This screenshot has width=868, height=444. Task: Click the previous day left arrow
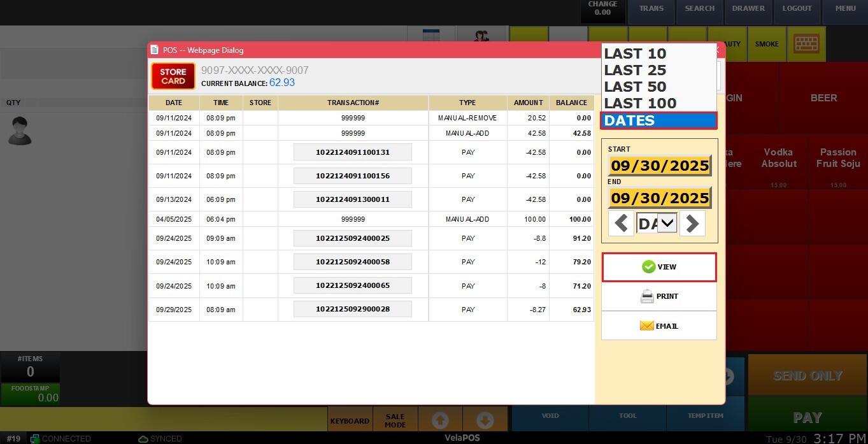[622, 224]
